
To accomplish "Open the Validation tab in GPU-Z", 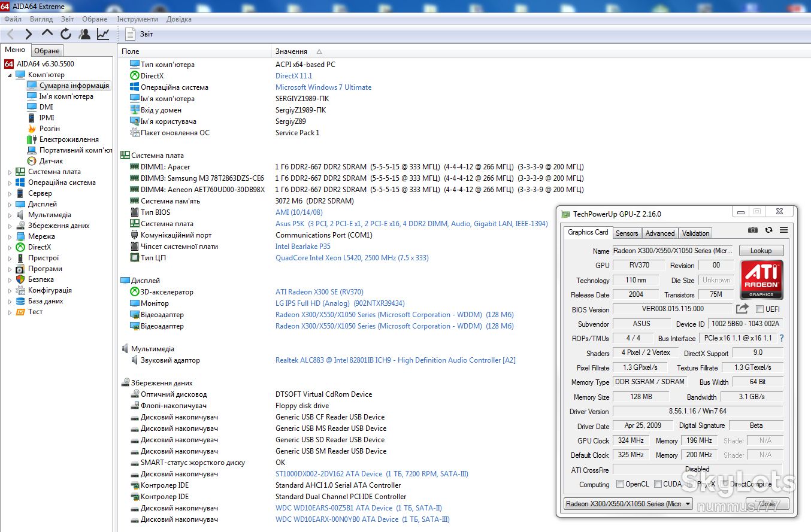I will click(695, 233).
